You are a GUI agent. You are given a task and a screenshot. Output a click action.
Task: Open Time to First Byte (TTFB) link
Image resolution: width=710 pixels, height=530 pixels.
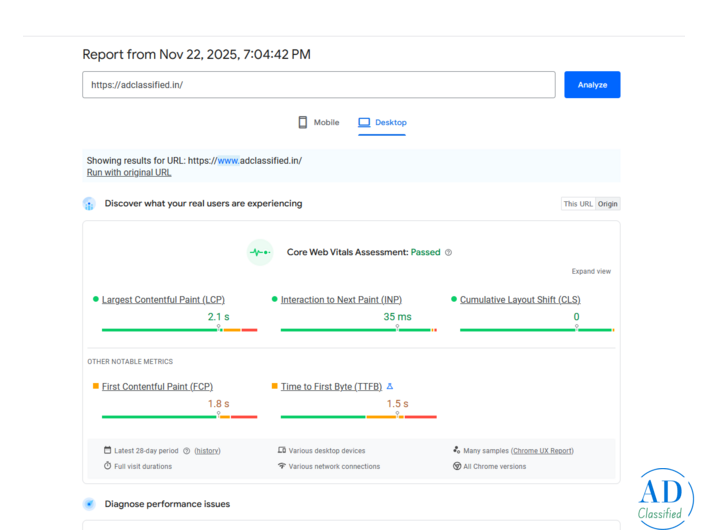[331, 387]
